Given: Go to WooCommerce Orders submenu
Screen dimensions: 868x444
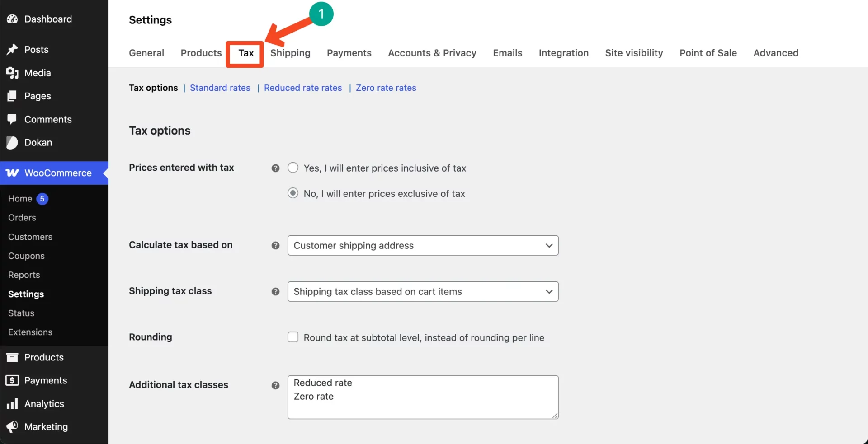Looking at the screenshot, I should pos(22,218).
